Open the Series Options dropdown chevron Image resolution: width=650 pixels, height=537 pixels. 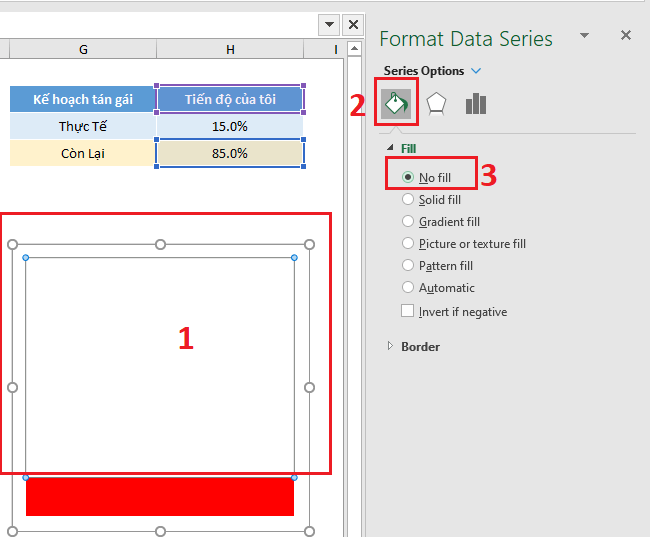[476, 71]
